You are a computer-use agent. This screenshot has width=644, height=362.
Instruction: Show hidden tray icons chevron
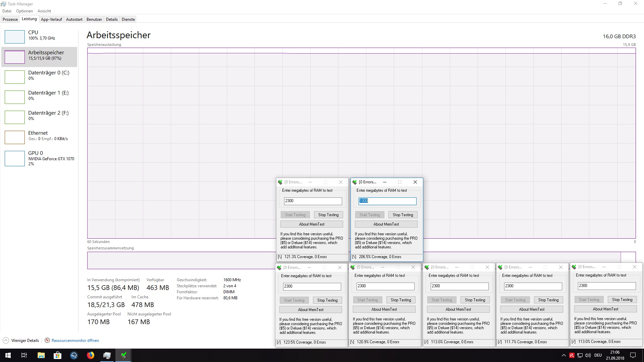pos(563,355)
